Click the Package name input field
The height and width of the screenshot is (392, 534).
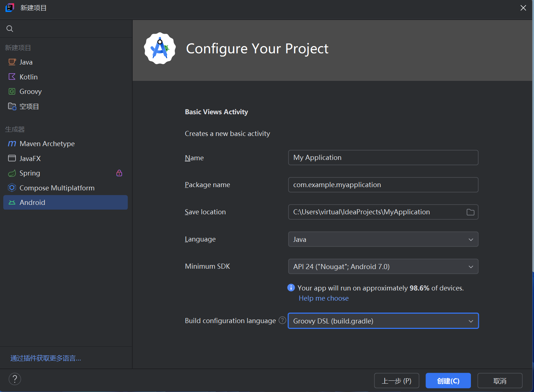(x=383, y=185)
